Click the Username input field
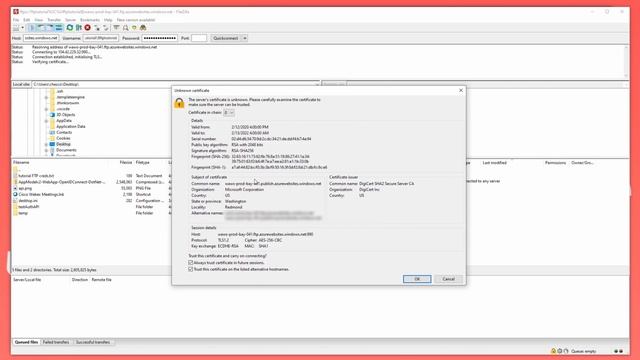 [x=101, y=38]
